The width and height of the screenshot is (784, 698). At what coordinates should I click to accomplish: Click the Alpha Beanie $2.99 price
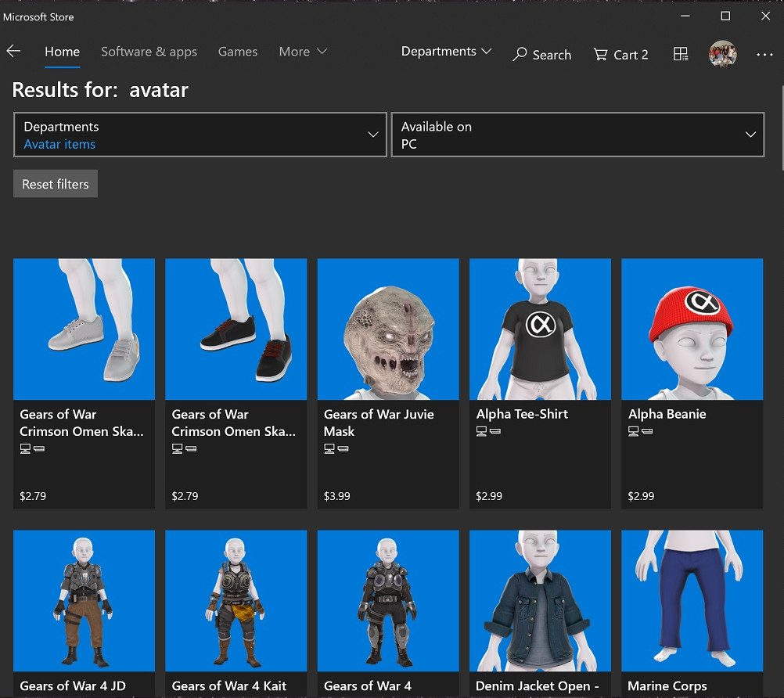click(641, 496)
